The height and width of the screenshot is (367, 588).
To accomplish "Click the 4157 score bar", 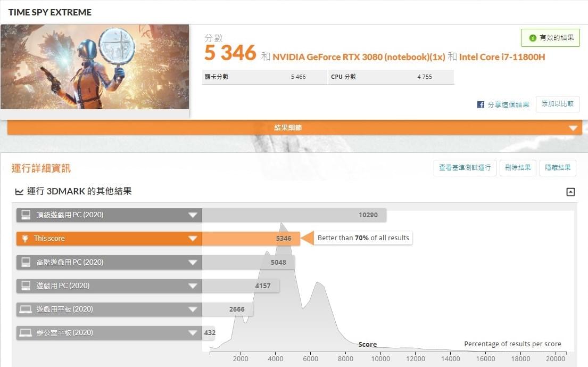I will 241,286.
